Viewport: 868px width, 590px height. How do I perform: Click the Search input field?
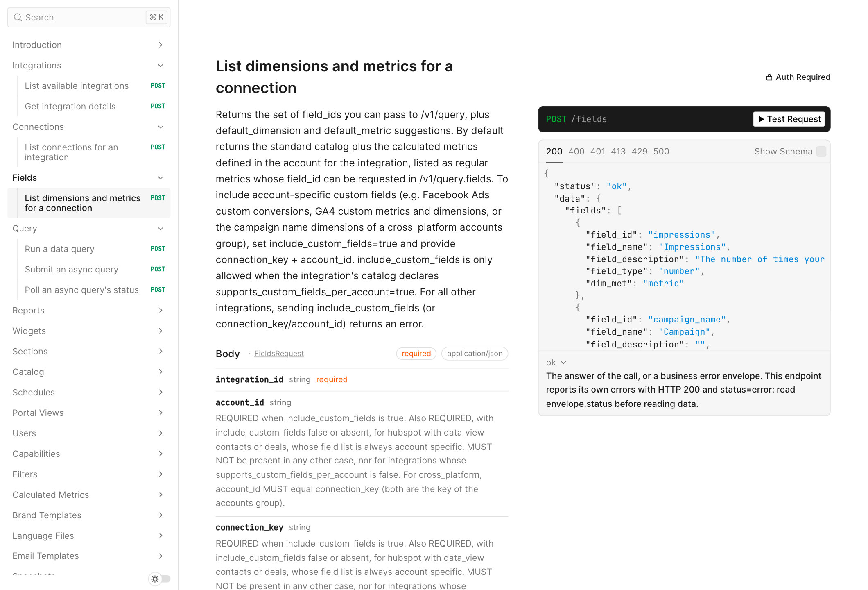(x=89, y=17)
